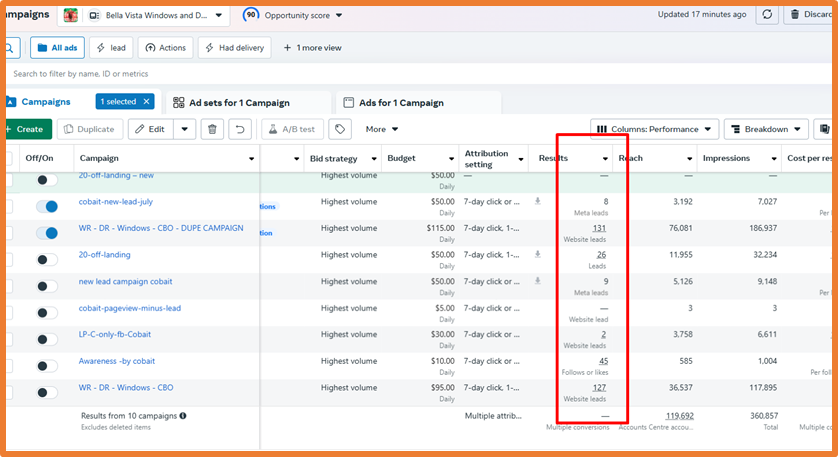Click the search magnifier icon
This screenshot has width=838, height=457.
(x=10, y=48)
